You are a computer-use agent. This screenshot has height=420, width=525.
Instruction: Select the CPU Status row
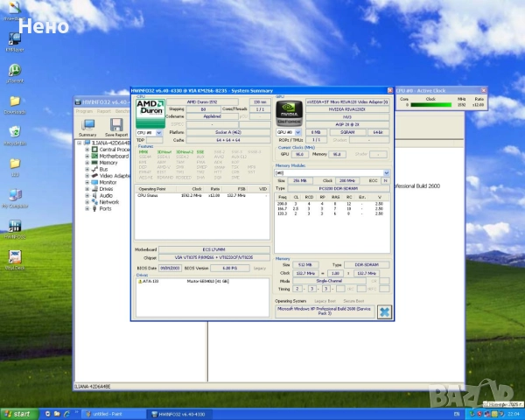pos(202,196)
